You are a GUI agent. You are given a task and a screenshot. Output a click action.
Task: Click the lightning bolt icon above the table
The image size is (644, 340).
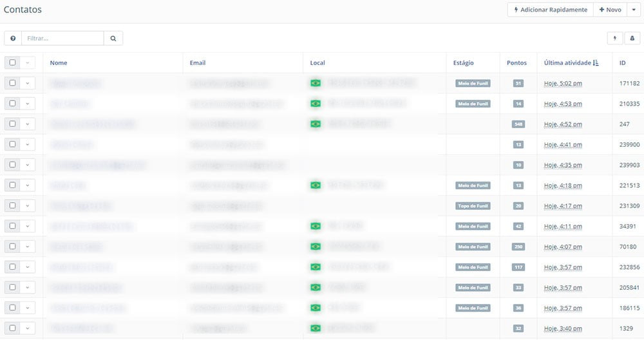(615, 39)
